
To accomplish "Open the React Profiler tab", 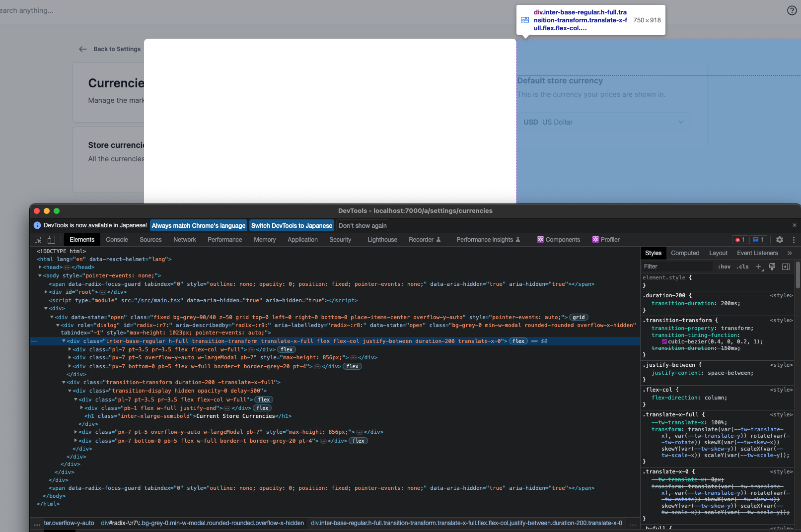I will 606,240.
